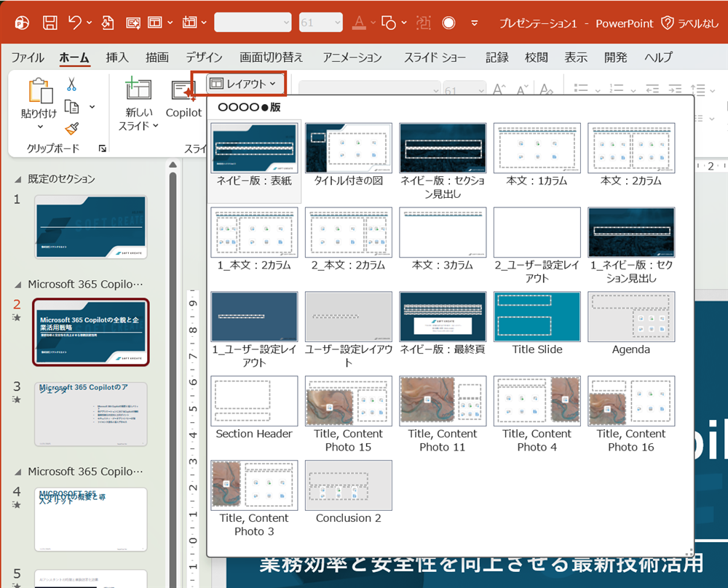Select slide 3 thumbnail in slide panel
The image size is (728, 588).
(90, 414)
